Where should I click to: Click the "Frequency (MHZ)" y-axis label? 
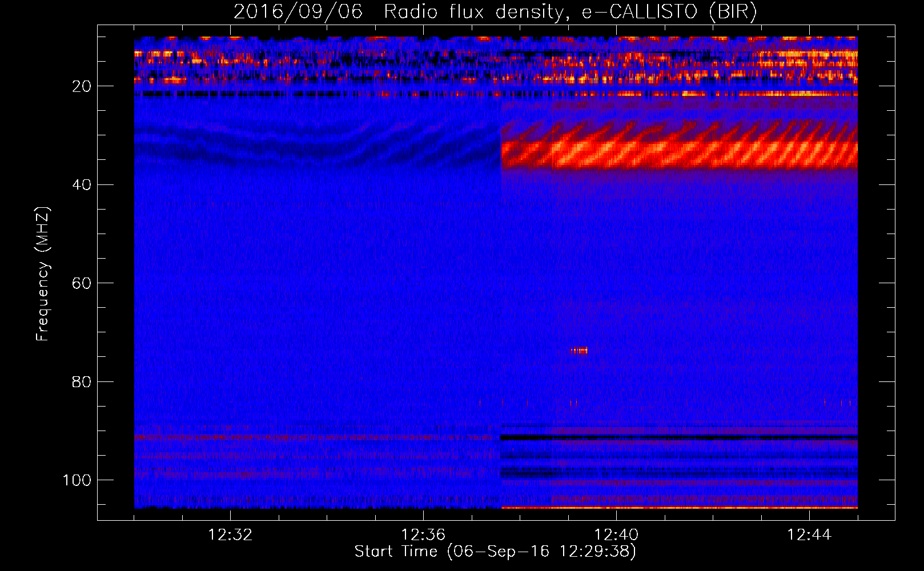click(43, 274)
